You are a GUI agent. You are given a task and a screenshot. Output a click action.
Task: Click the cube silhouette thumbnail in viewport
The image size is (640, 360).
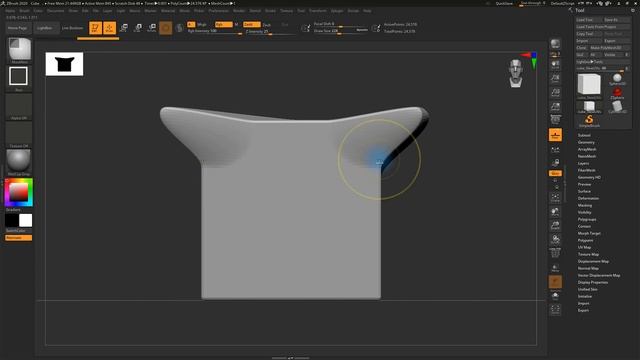click(64, 64)
